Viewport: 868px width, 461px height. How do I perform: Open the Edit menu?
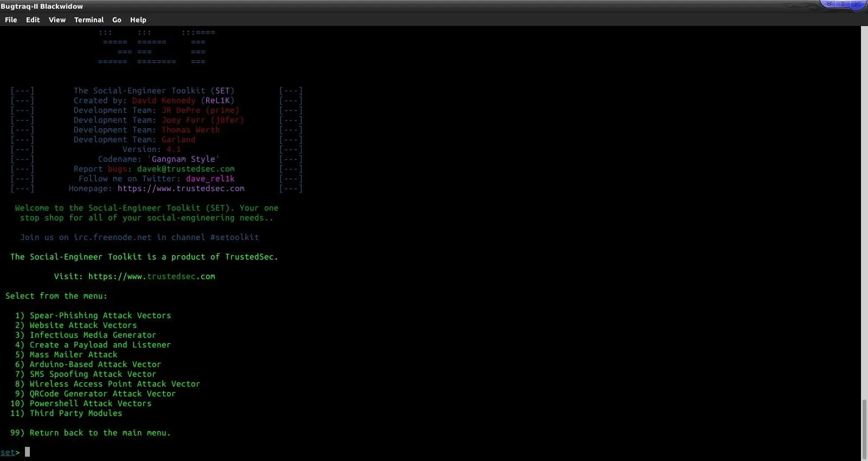click(x=33, y=20)
